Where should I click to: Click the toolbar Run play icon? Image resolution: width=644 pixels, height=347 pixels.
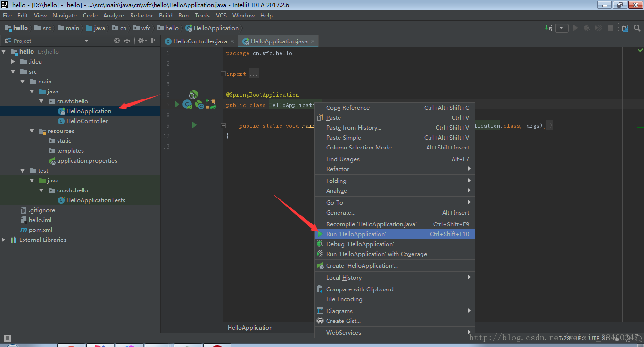click(575, 28)
